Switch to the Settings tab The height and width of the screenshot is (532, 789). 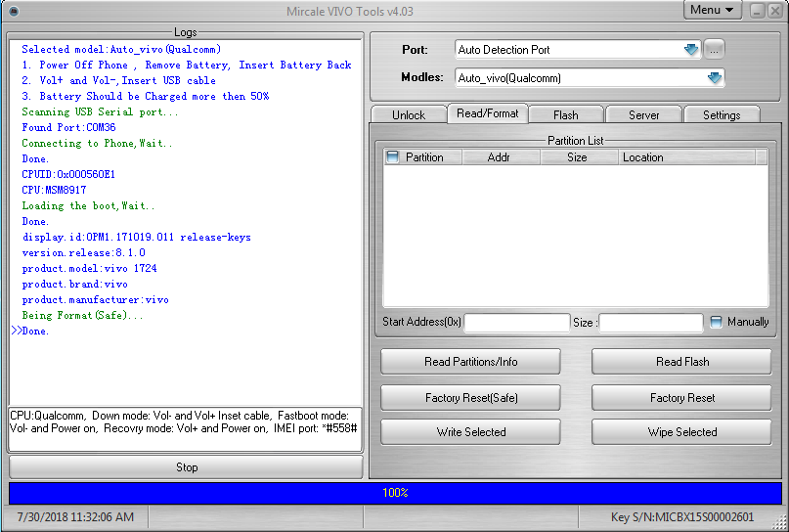click(x=722, y=114)
